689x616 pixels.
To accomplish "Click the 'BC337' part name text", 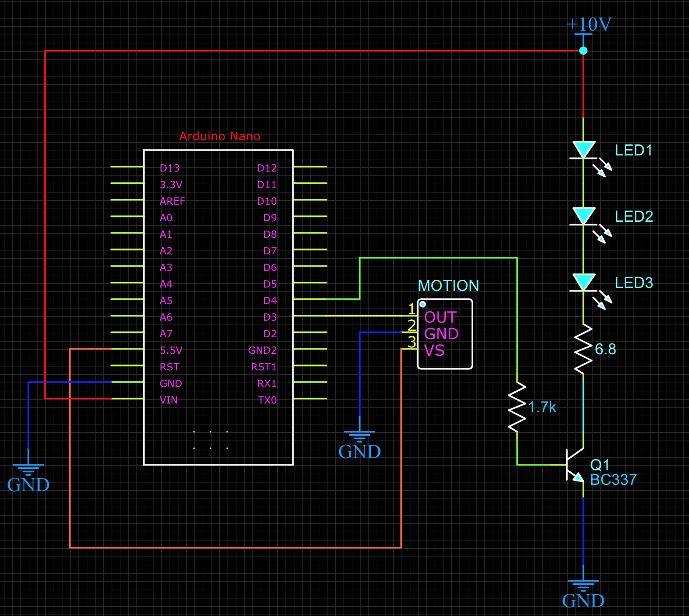I will (613, 480).
